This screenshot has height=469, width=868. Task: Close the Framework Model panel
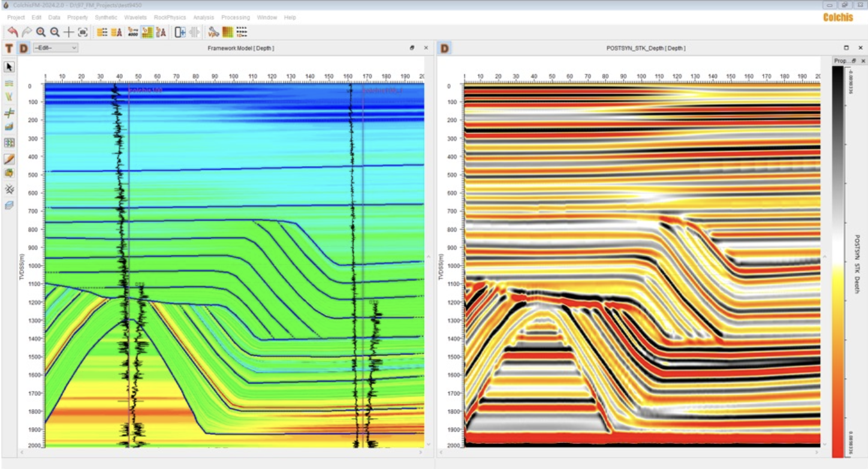426,48
